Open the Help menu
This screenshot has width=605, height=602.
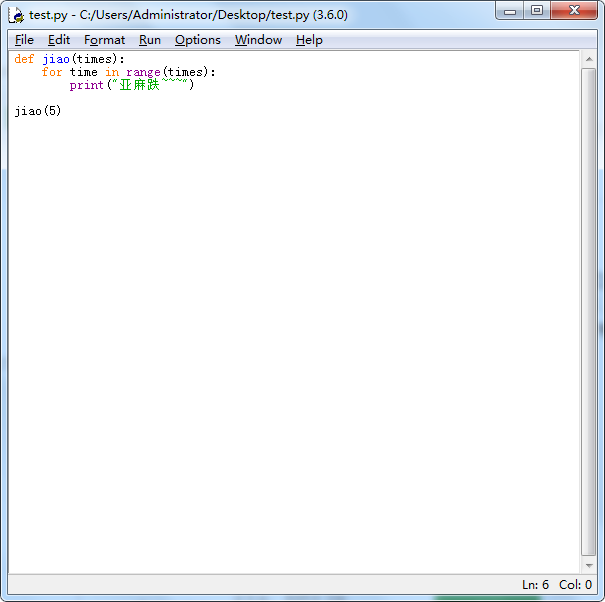coord(309,40)
